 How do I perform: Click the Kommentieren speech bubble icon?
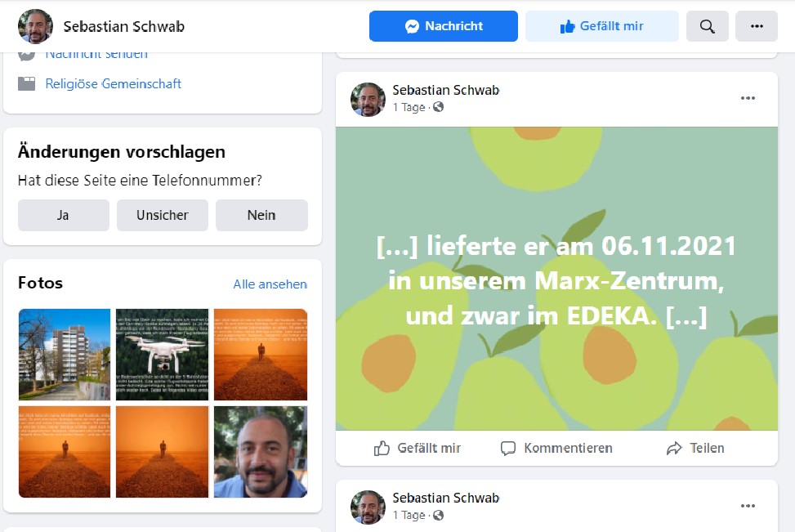508,449
